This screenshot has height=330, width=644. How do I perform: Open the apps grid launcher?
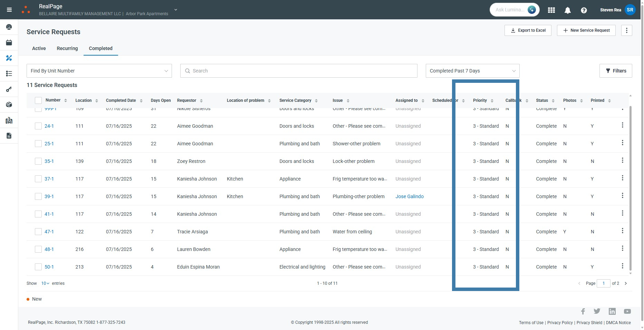551,10
